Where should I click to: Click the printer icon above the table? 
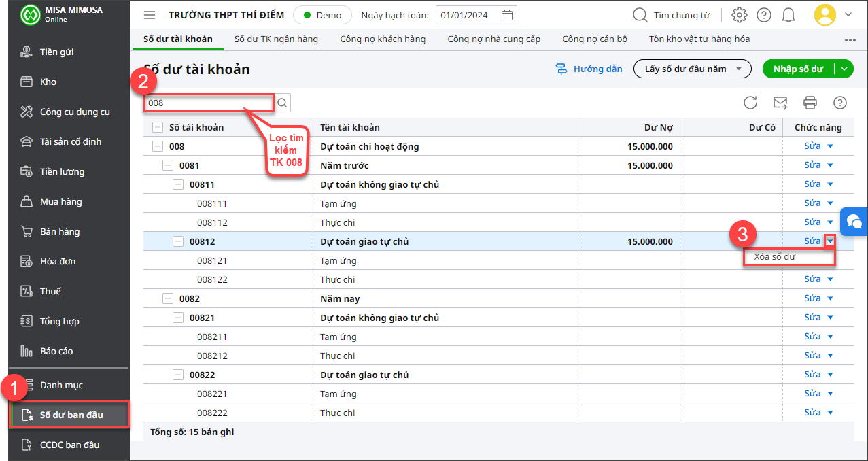[810, 103]
